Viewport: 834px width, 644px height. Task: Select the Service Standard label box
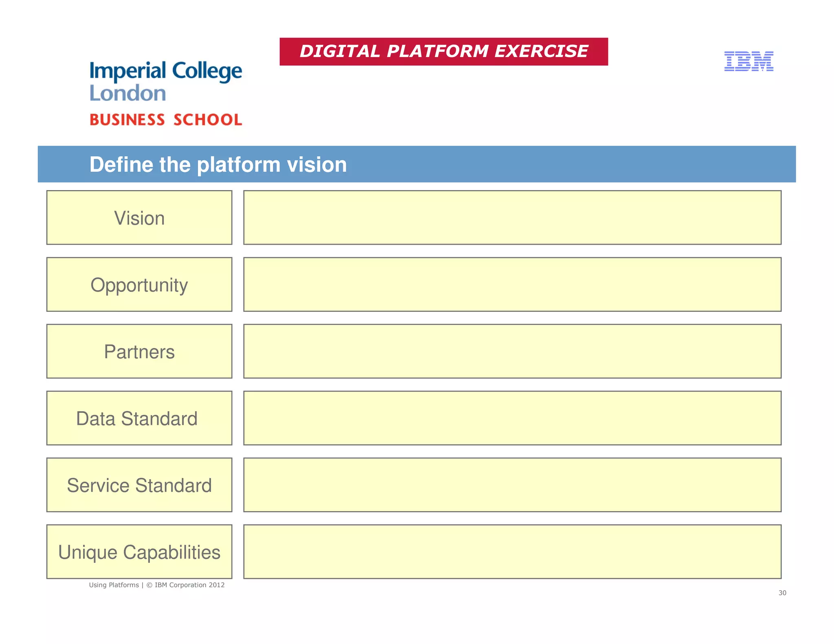[x=139, y=485]
